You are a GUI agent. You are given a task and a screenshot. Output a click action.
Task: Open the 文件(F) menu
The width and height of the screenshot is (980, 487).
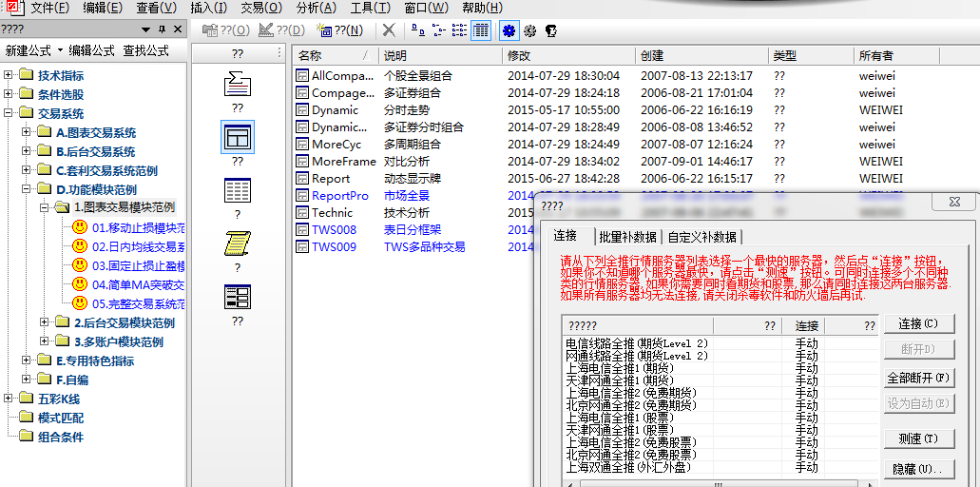[50, 8]
